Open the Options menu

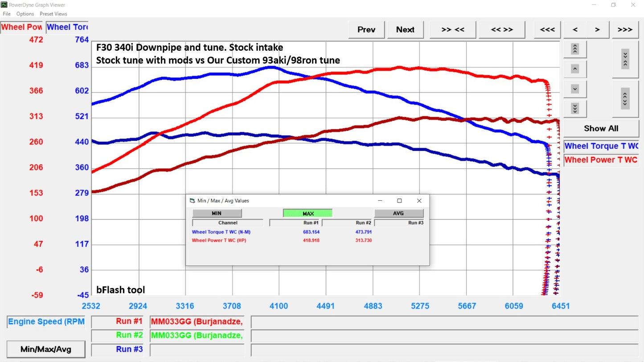click(25, 14)
